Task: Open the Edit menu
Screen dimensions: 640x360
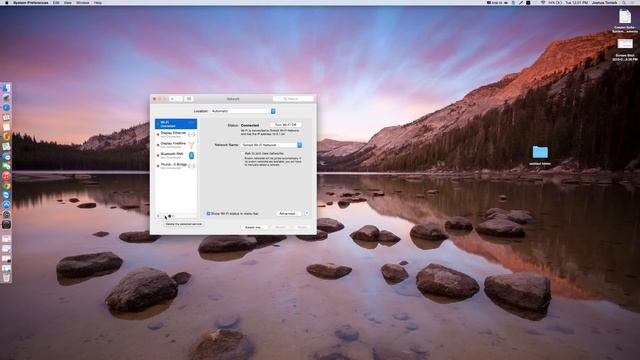Action: pyautogui.click(x=56, y=2)
